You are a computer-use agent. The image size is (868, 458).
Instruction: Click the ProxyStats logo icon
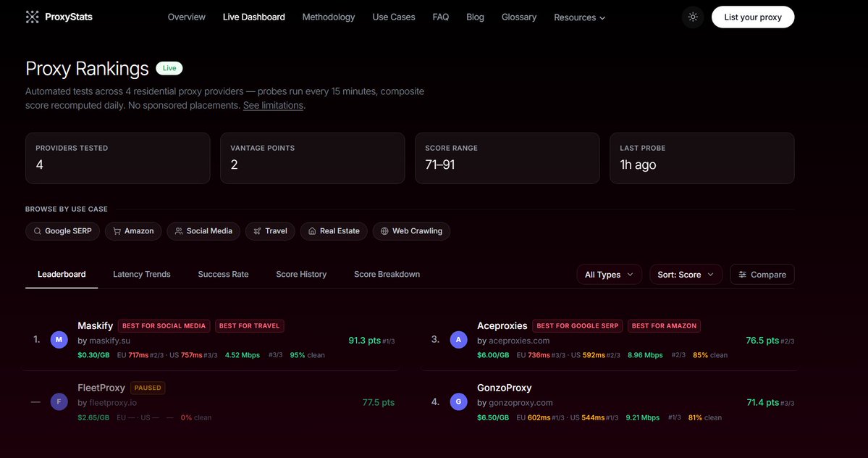32,17
